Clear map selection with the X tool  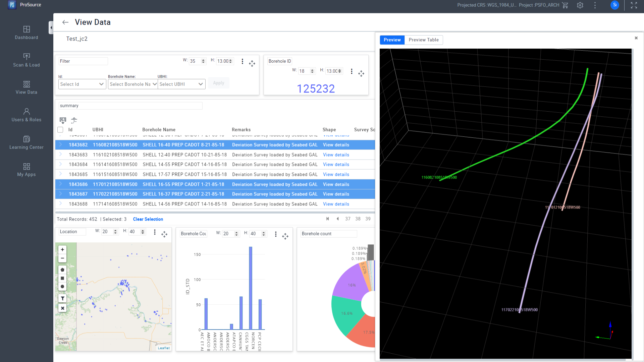[62, 308]
